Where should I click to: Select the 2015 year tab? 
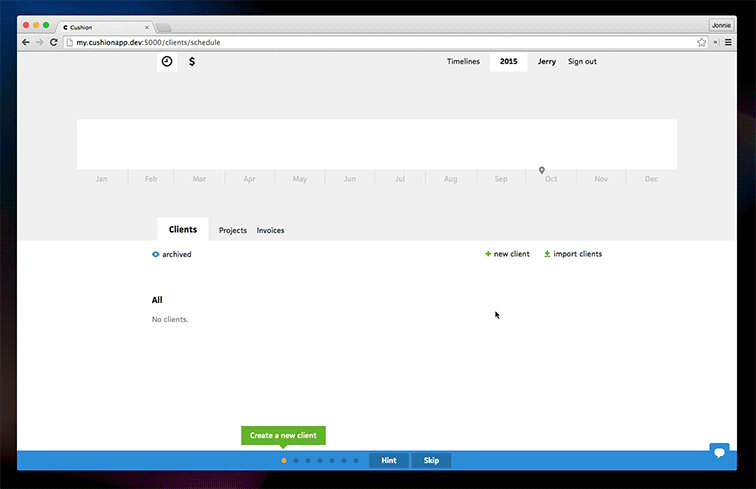[x=509, y=61]
